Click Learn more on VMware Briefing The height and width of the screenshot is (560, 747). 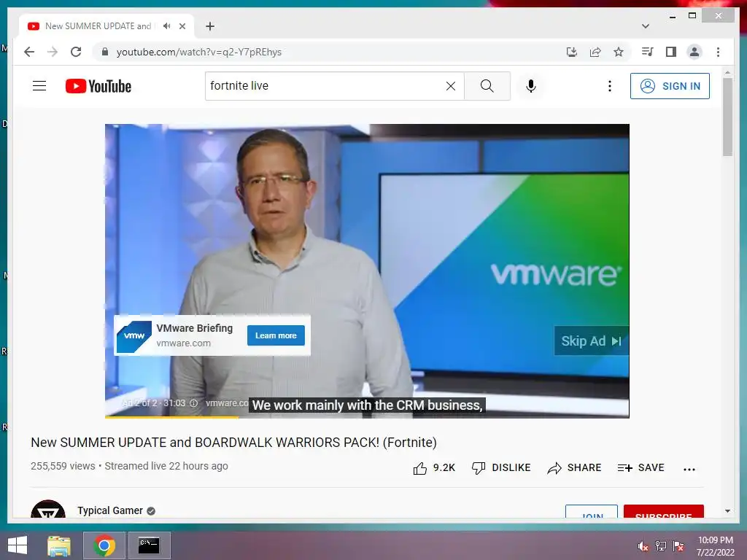pyautogui.click(x=276, y=335)
